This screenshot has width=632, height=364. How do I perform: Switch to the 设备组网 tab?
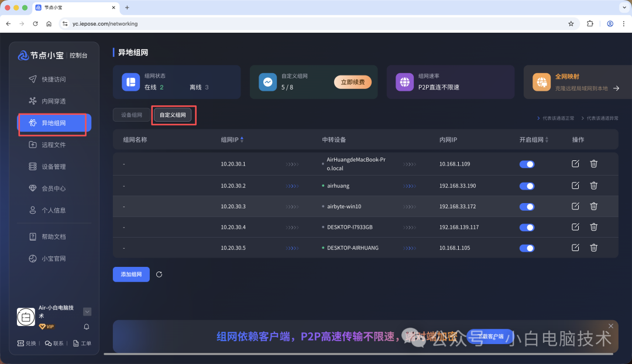tap(130, 115)
